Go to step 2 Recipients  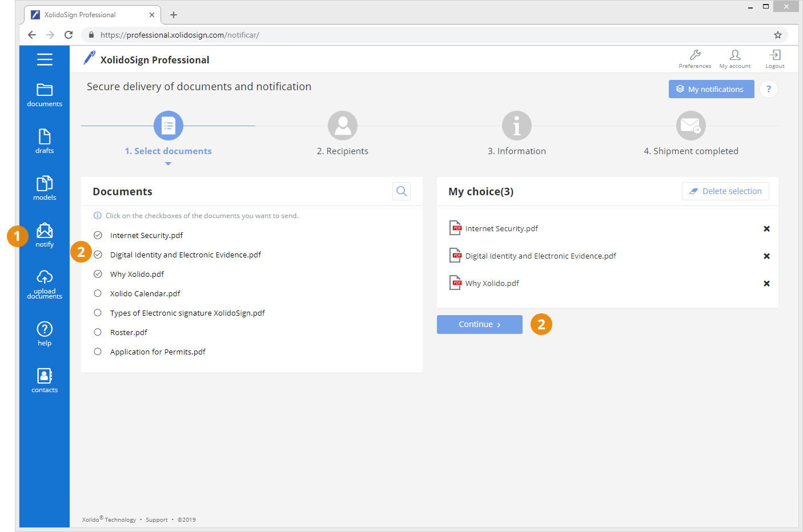[x=343, y=151]
